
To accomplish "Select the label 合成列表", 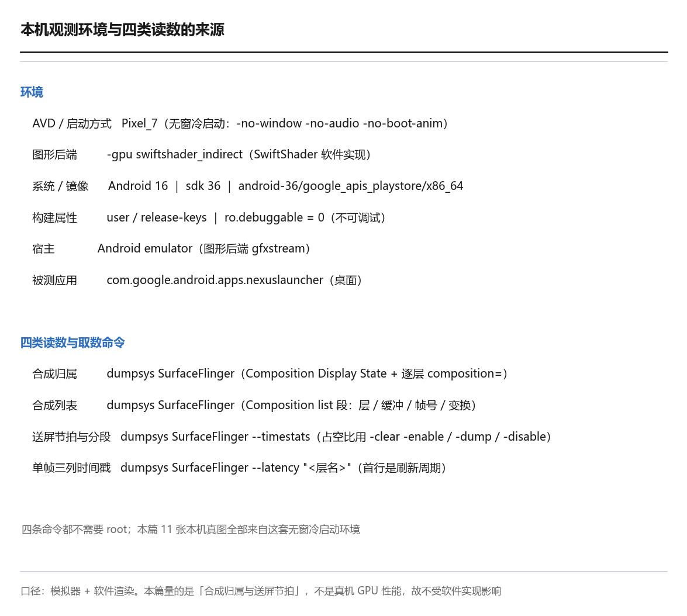I will coord(54,406).
